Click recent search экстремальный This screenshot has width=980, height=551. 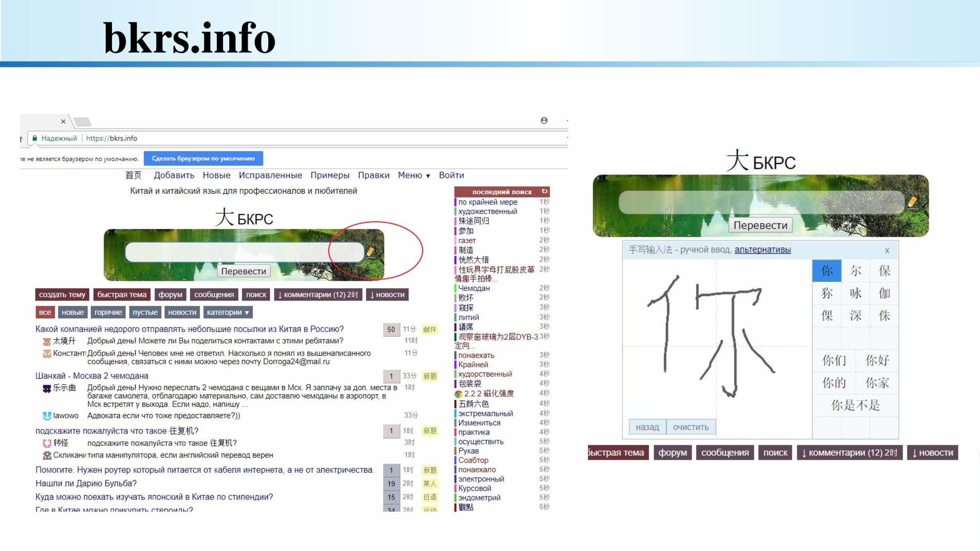tap(485, 413)
